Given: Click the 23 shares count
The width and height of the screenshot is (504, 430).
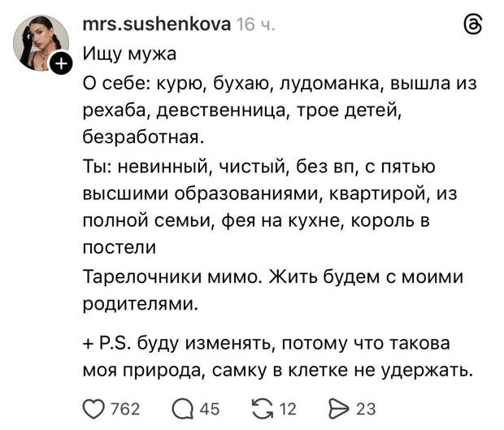Looking at the screenshot, I should coord(366,408).
